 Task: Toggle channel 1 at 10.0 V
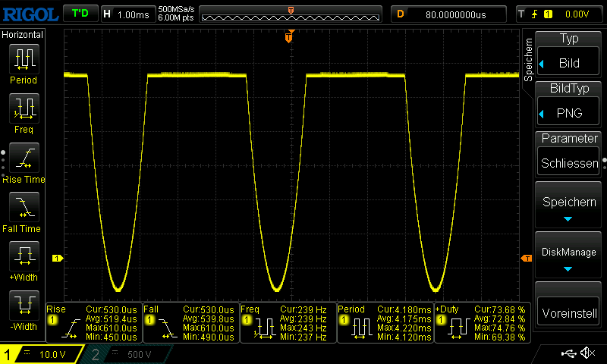(x=42, y=354)
